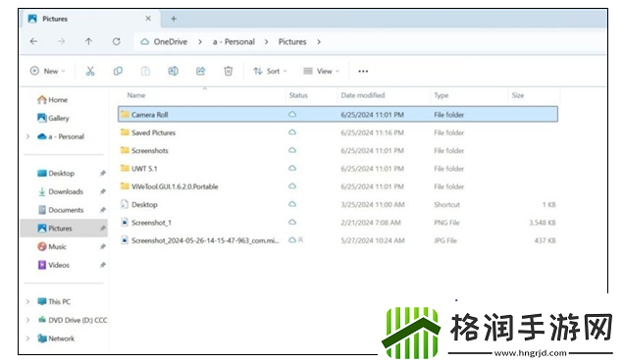Image resolution: width=623 pixels, height=364 pixels.
Task: Click Videos in navigation pane
Action: click(54, 265)
